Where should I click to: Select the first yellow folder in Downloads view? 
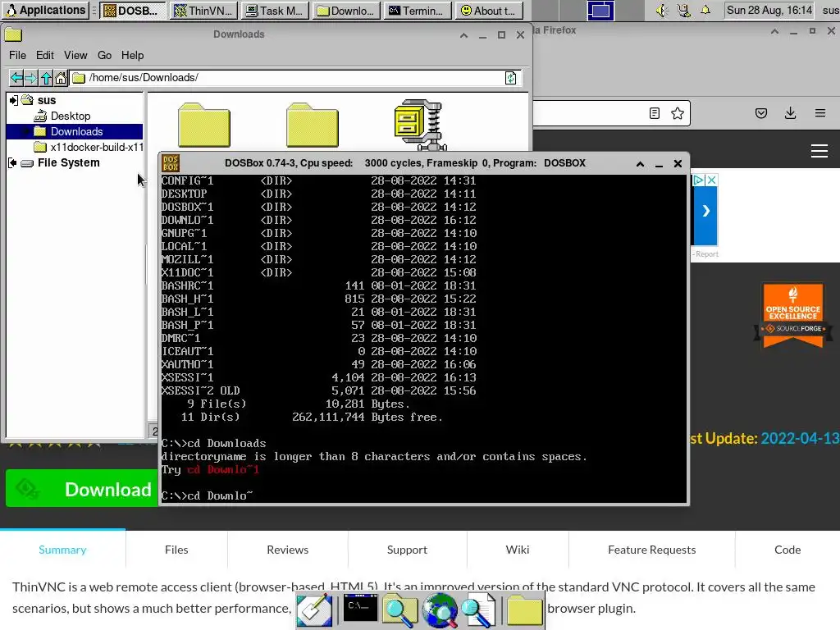pyautogui.click(x=204, y=126)
